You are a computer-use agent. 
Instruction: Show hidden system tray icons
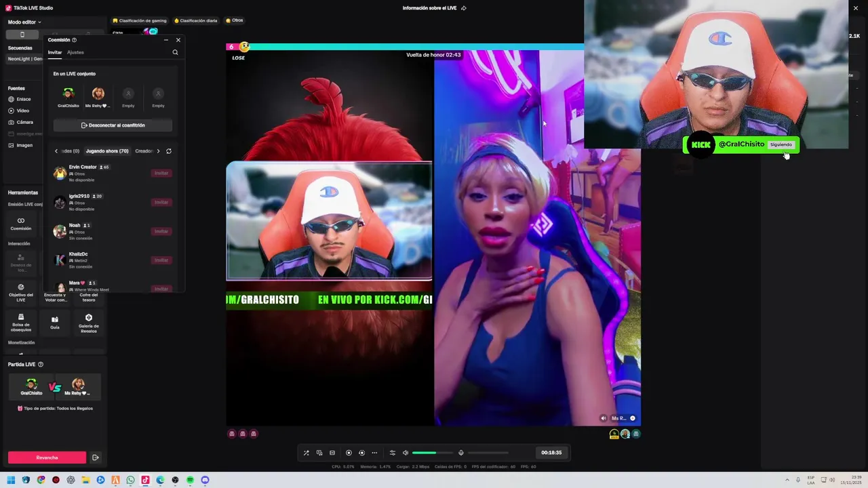[787, 480]
